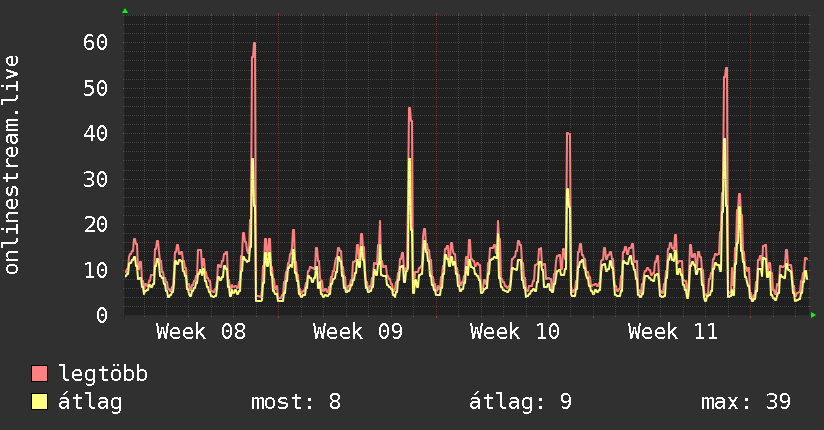Click the Week 09 axis label

358,332
